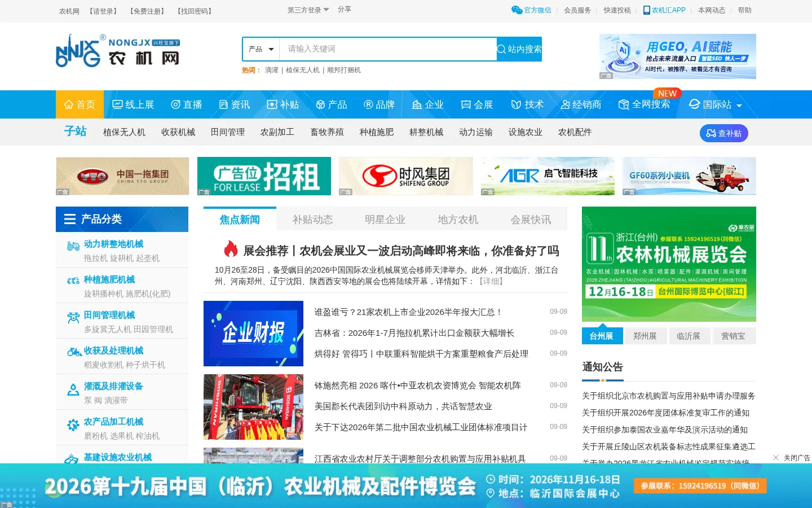This screenshot has width=812, height=508.
Task: Open the 全网搜索 nav item
Action: (x=645, y=104)
